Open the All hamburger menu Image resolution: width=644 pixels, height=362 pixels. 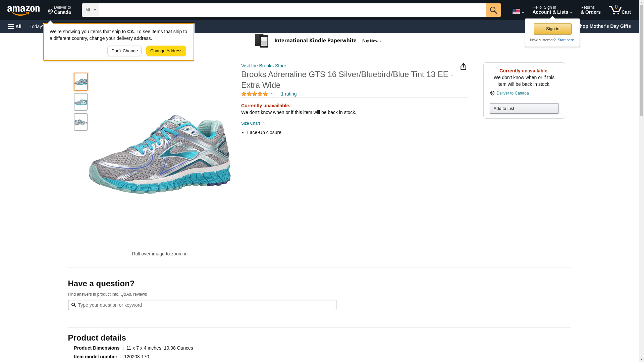pos(15,26)
